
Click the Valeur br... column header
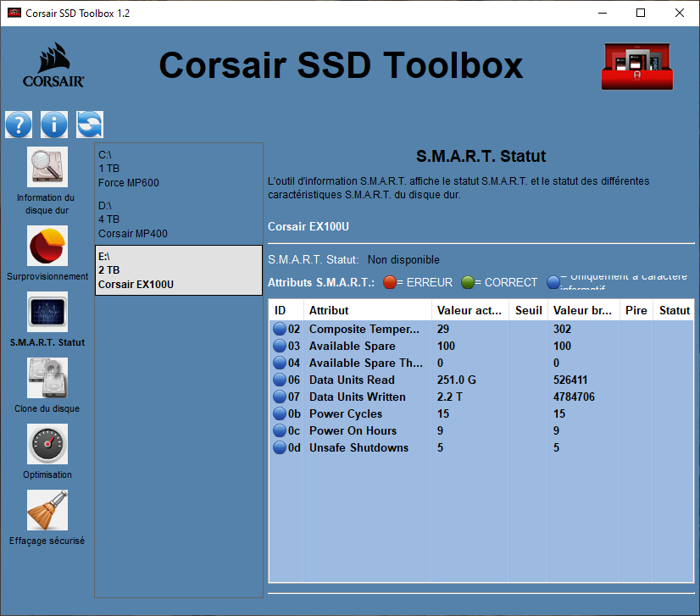[584, 310]
